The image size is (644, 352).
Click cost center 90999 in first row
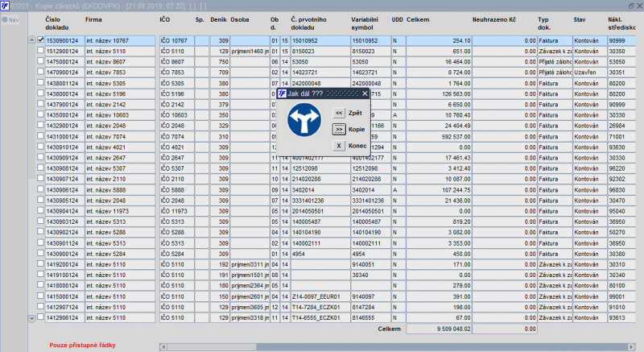click(x=621, y=40)
